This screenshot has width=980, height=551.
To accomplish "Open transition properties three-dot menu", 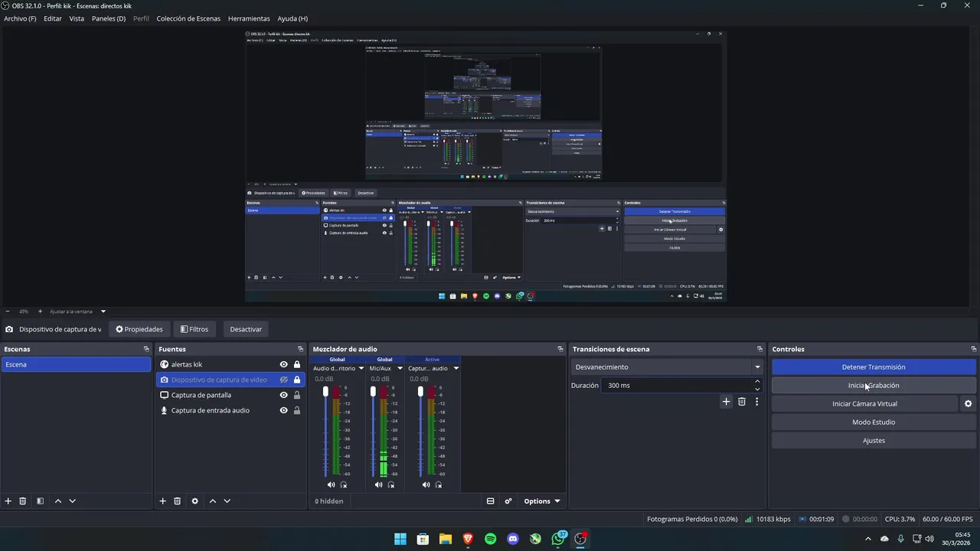I will (x=756, y=402).
